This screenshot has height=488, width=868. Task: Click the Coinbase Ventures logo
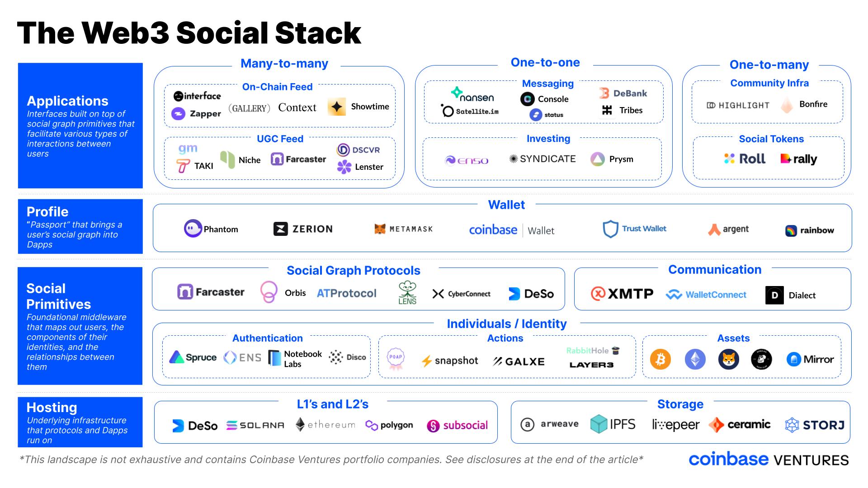pyautogui.click(x=769, y=467)
